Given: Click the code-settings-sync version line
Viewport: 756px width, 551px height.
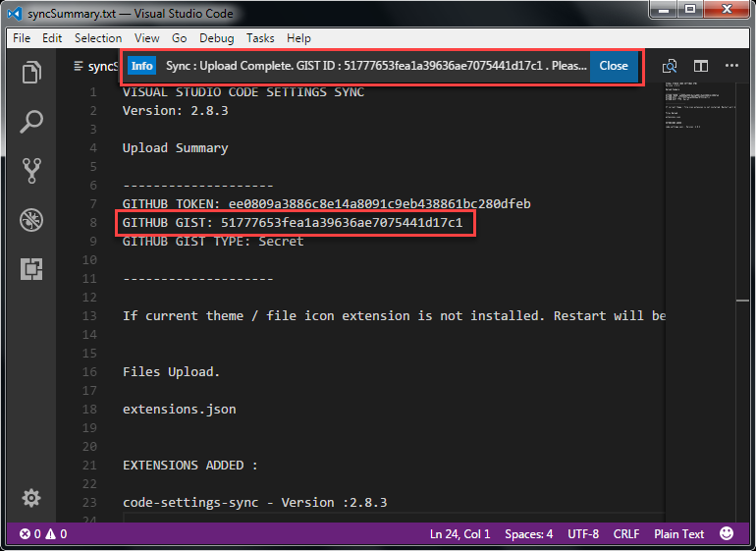Looking at the screenshot, I should click(x=254, y=502).
